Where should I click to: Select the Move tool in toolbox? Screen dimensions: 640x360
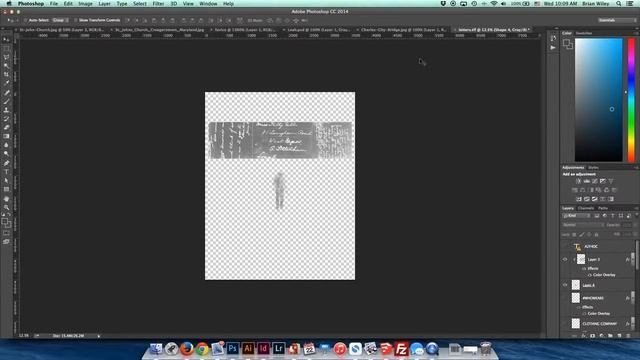[x=6, y=40]
